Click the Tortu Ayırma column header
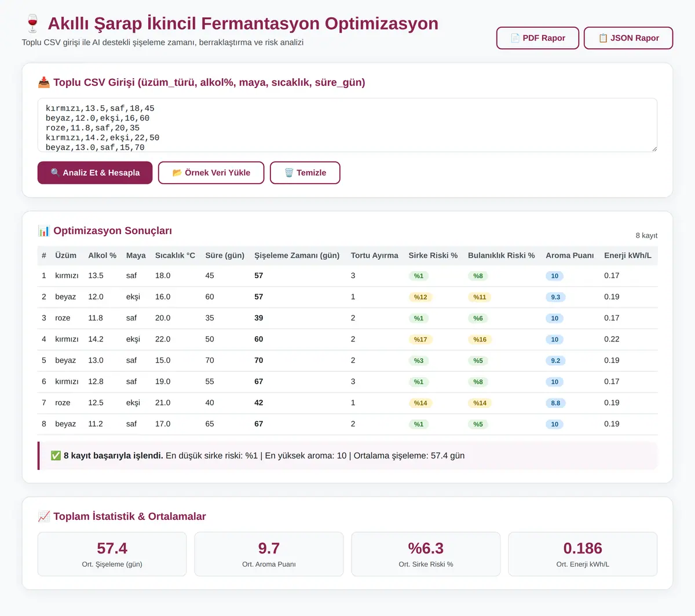This screenshot has width=695, height=616. pos(375,256)
